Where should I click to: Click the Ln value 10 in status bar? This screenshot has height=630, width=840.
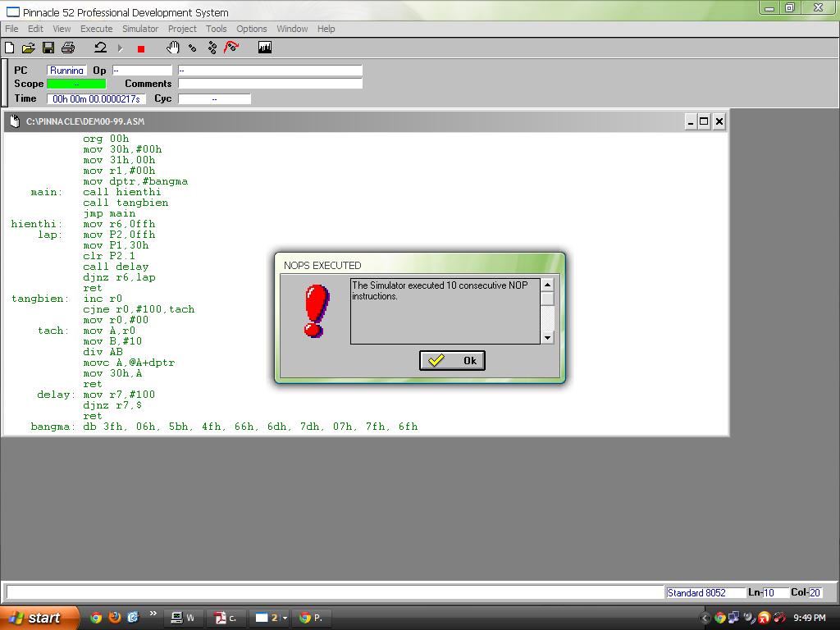click(x=774, y=592)
